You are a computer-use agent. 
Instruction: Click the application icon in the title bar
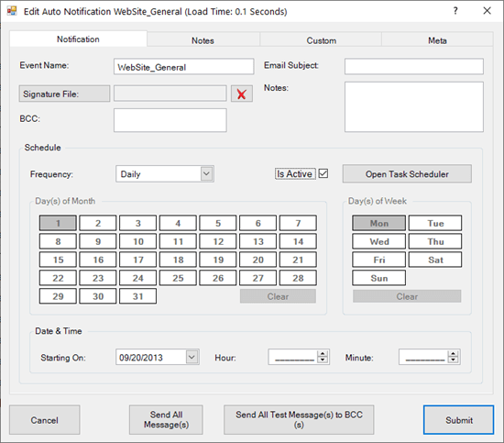point(12,11)
